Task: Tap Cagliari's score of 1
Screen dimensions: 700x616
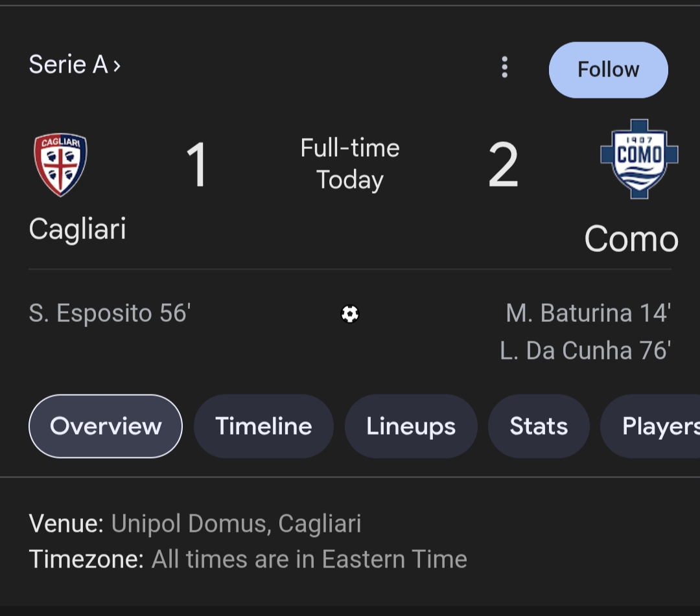Action: [197, 166]
